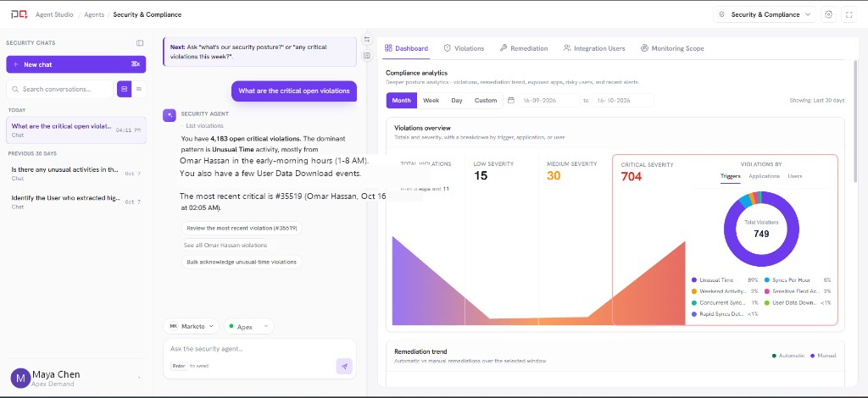Image resolution: width=868 pixels, height=398 pixels.
Task: Click the app logo in top-left corner
Action: pyautogui.click(x=19, y=15)
